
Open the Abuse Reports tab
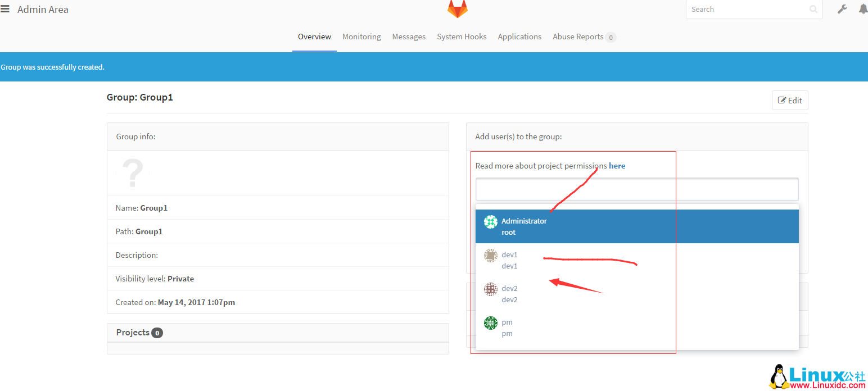pyautogui.click(x=584, y=37)
